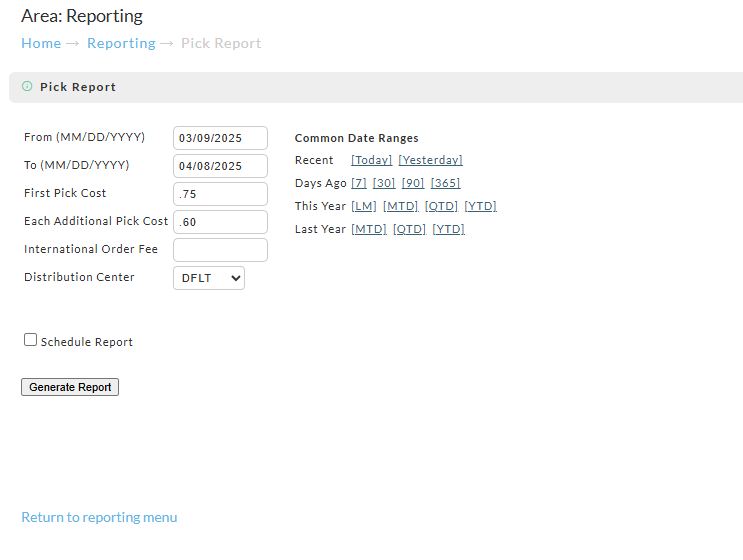Select Last Year [MTD] range
Image resolution: width=743 pixels, height=560 pixels.
pos(369,229)
